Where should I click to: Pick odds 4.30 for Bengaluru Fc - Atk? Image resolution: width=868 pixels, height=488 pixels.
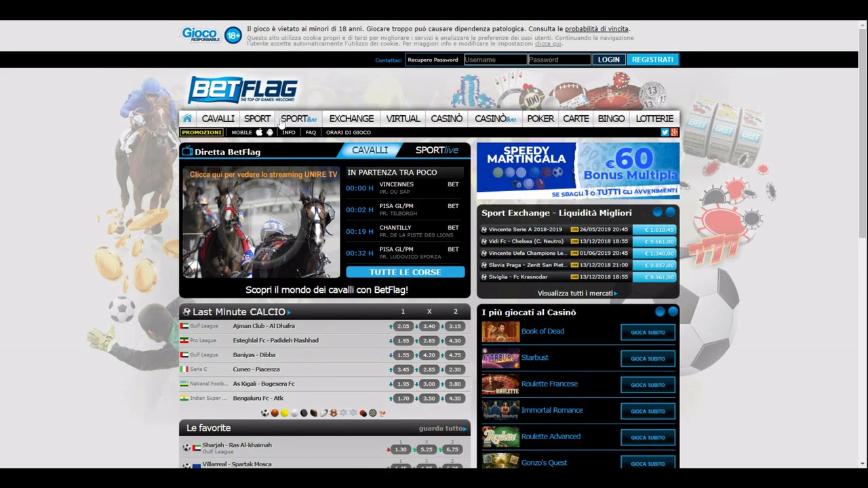[455, 399]
